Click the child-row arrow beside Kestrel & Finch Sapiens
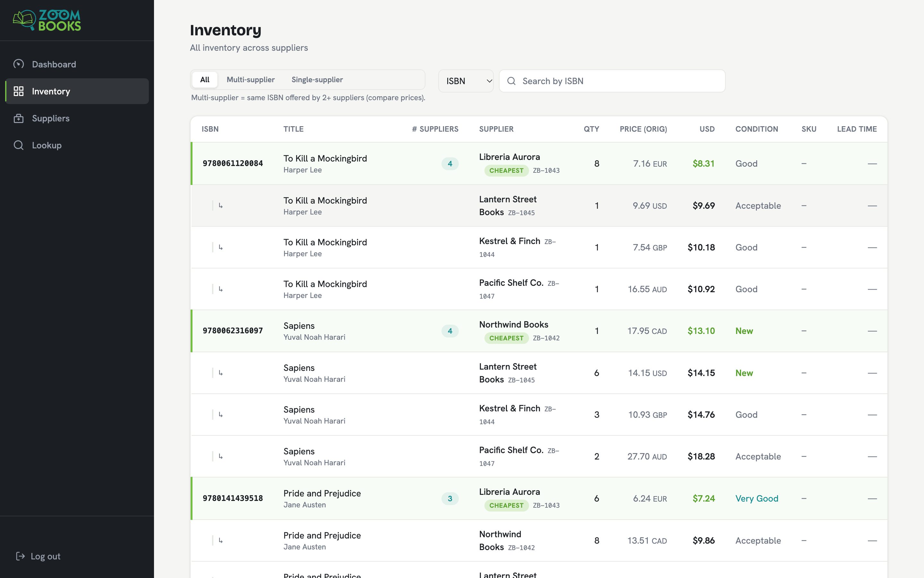 tap(220, 414)
